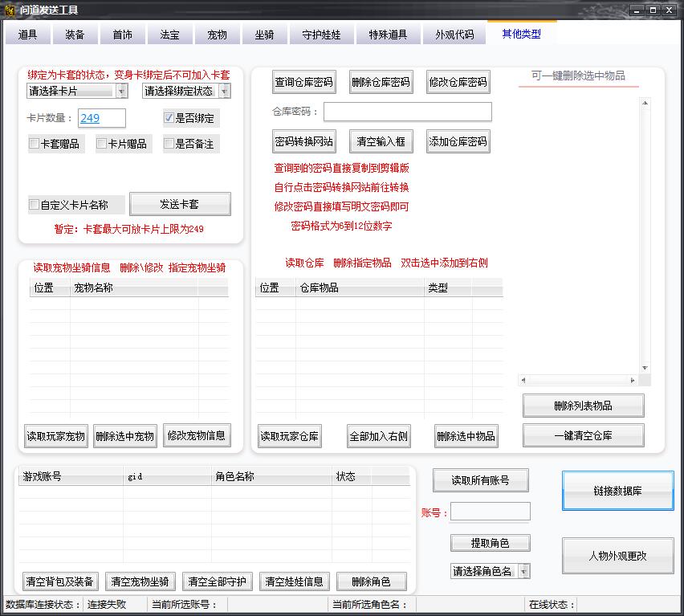This screenshot has width=684, height=616.
Task: Check the 卡套赠品 checkbox
Action: [34, 145]
